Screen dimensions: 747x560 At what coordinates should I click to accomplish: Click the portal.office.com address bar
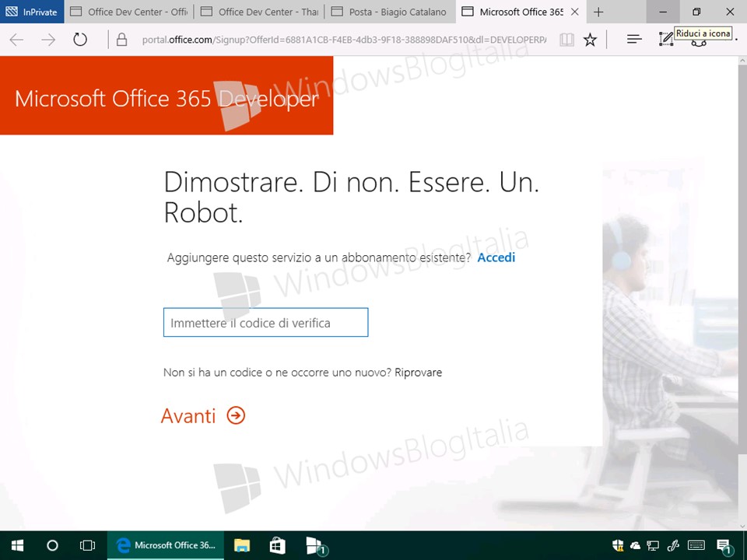pyautogui.click(x=344, y=40)
